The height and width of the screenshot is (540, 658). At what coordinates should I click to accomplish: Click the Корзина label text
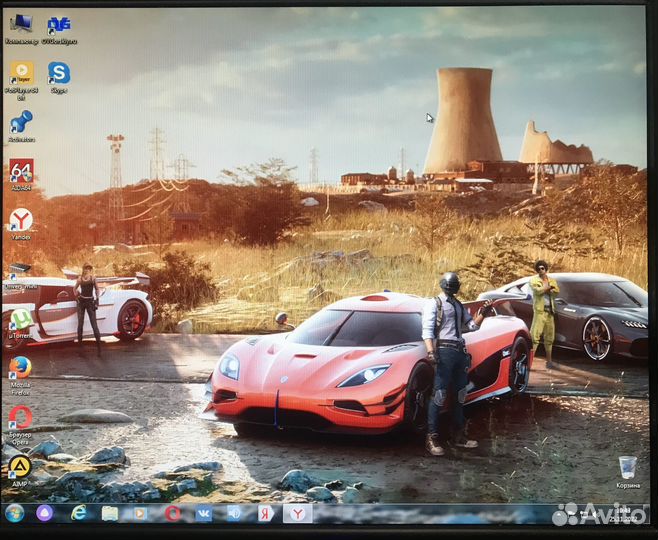[x=628, y=485]
